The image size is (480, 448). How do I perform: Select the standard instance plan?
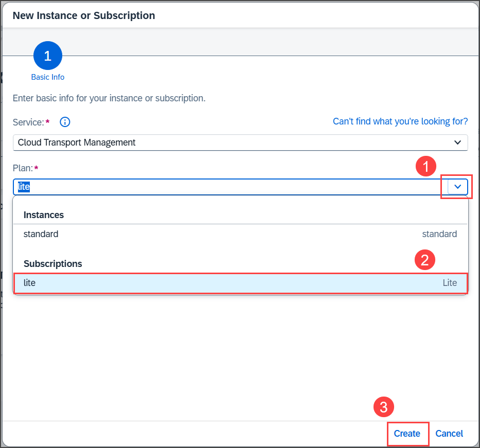(240, 234)
